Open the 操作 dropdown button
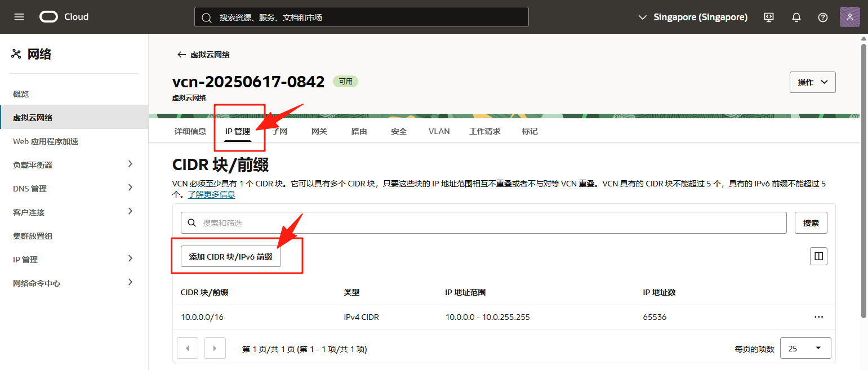The height and width of the screenshot is (370, 868). (x=812, y=82)
